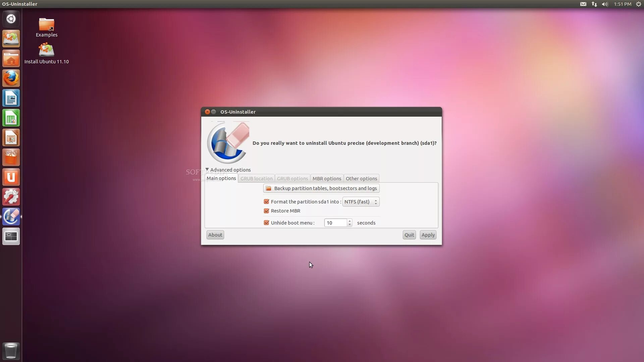This screenshot has width=644, height=362.
Task: Open Dash home Ubuntu logo
Action: (11, 19)
